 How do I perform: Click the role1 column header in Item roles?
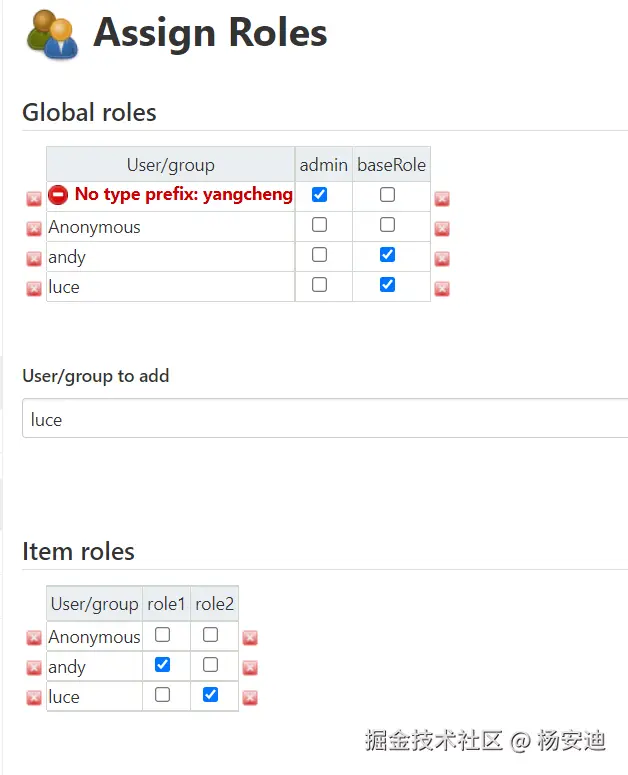(x=166, y=604)
